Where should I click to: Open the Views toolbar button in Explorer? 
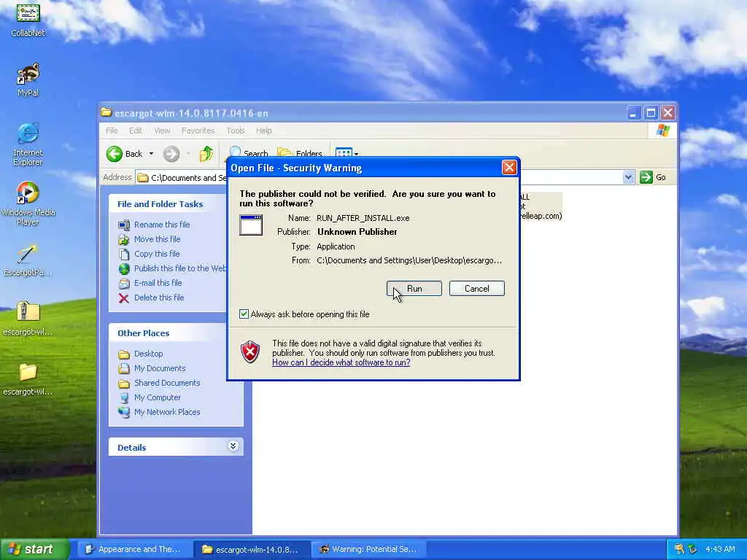point(343,153)
